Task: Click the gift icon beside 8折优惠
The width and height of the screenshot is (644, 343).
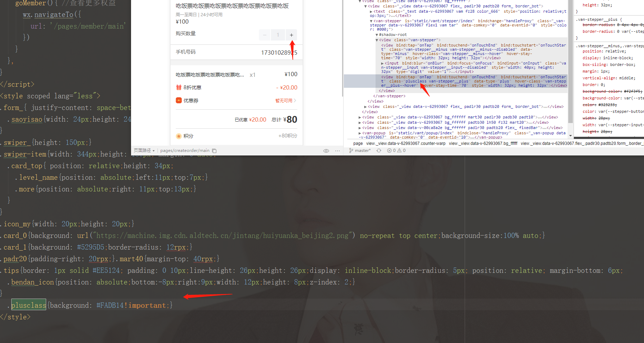Action: 179,87
